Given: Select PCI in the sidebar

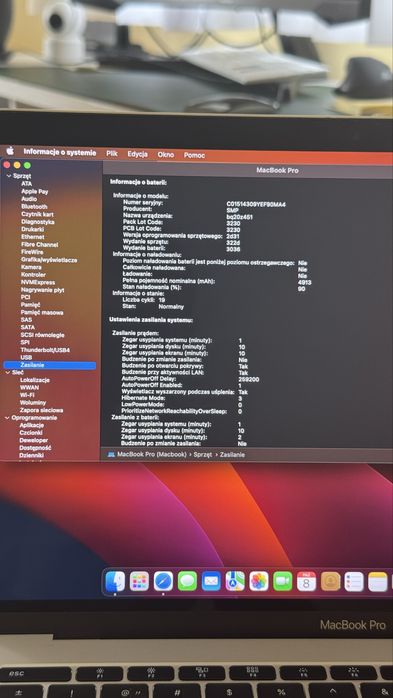Looking at the screenshot, I should point(25,297).
